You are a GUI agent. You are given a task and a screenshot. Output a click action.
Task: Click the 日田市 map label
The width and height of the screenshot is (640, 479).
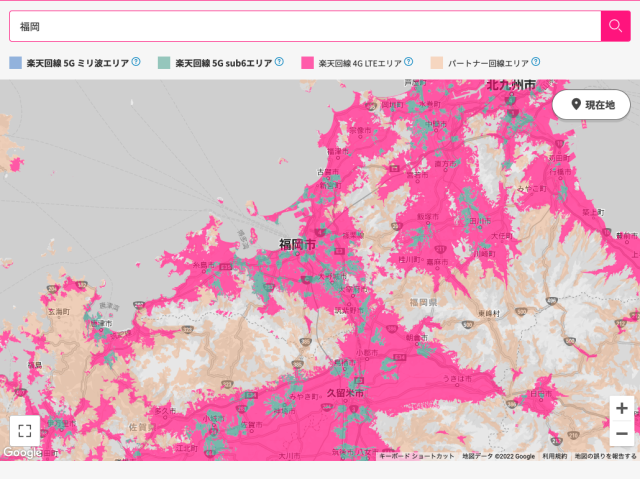[x=541, y=394]
